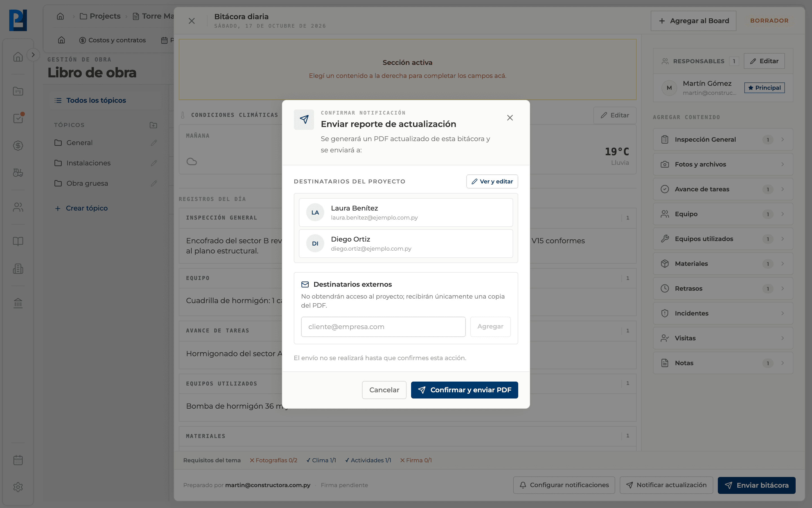Expand Equipos utilizados content row
The image size is (812, 508).
723,239
